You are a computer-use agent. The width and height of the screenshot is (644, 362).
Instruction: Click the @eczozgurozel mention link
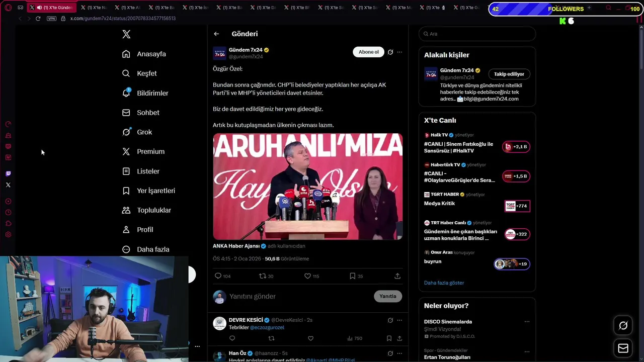tap(267, 327)
